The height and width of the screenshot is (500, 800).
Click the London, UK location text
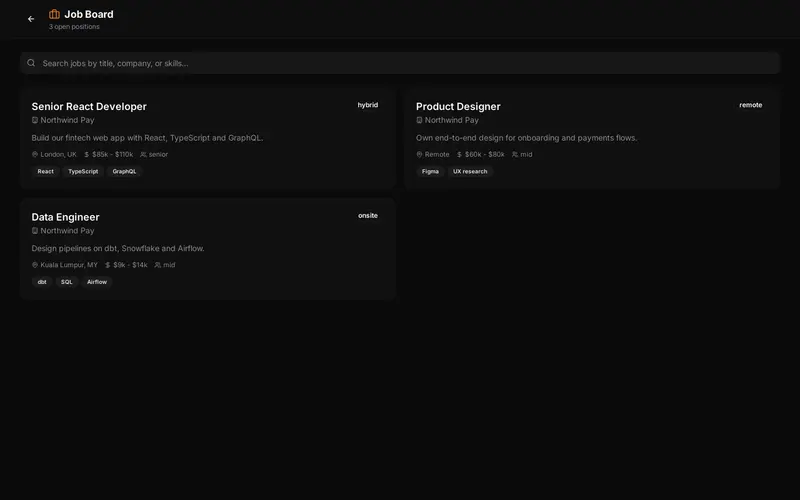pyautogui.click(x=59, y=155)
